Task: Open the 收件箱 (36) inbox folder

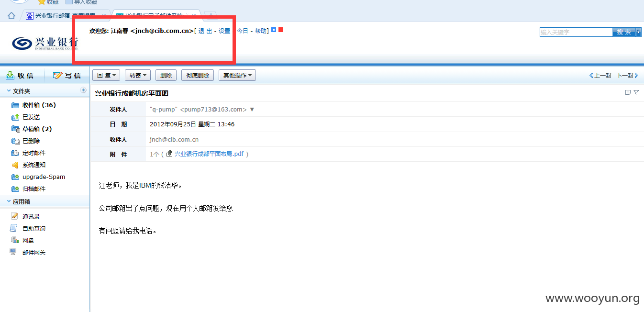Action: [x=34, y=105]
